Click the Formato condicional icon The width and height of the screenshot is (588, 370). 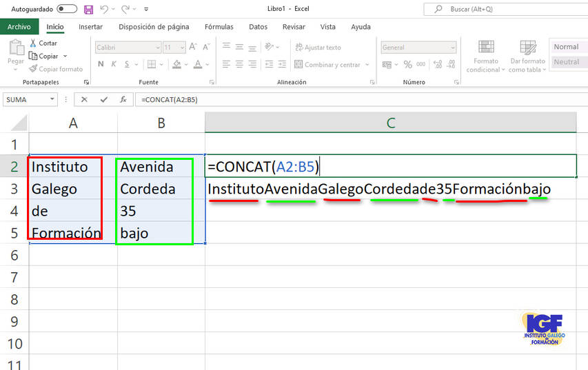487,48
